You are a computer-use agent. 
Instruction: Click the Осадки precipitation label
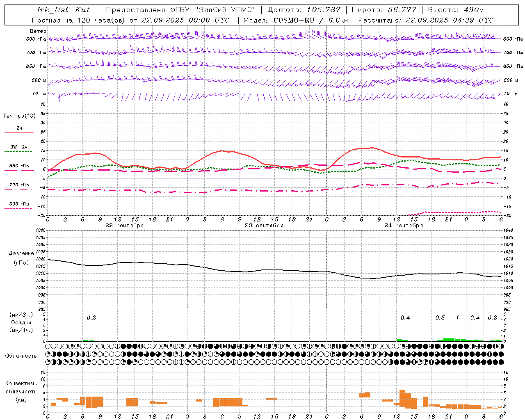[x=21, y=322]
